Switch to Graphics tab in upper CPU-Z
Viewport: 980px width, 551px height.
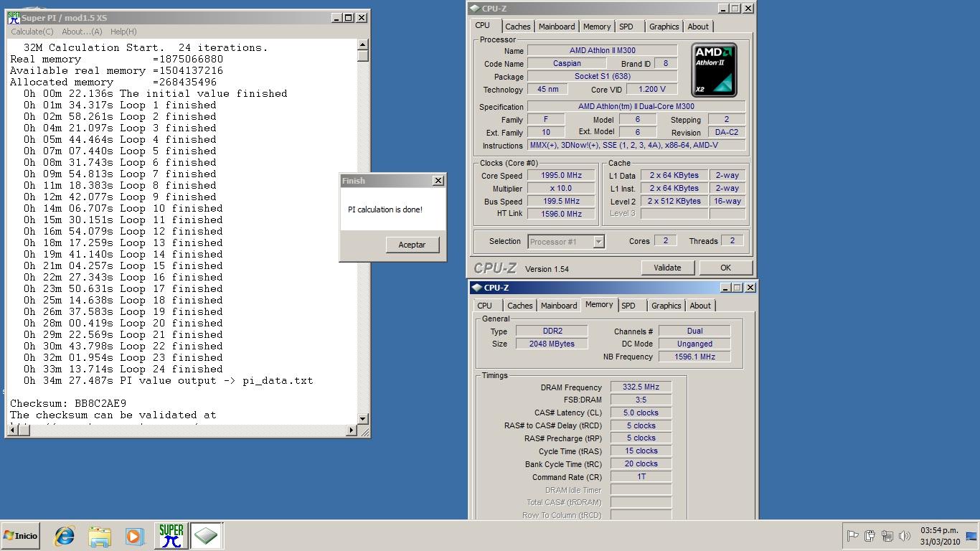(x=664, y=27)
